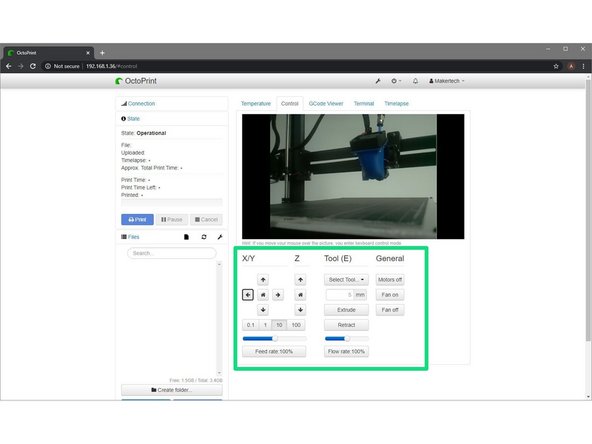Viewport: 592px width, 444px height.
Task: Switch to Timelapse tab
Action: [x=396, y=103]
